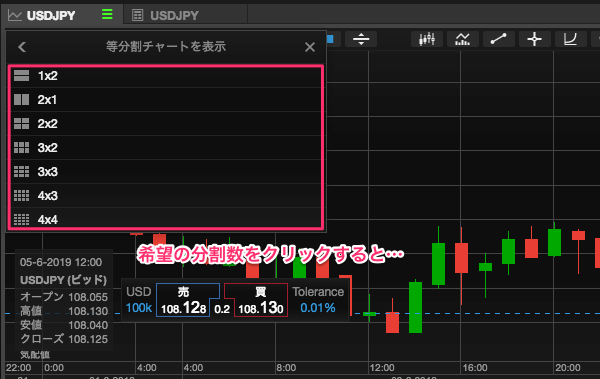The image size is (600, 379).
Task: Close the split chart menu panel
Action: coord(310,47)
